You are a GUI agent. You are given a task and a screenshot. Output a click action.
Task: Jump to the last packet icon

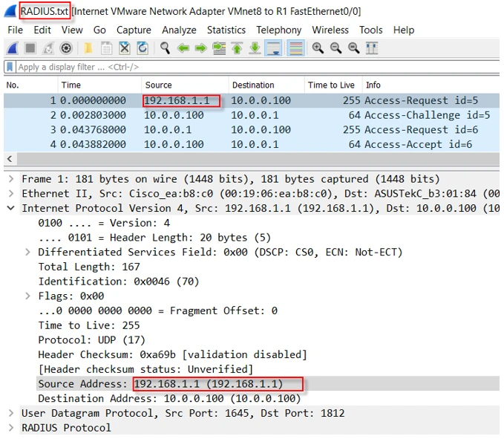tap(255, 48)
